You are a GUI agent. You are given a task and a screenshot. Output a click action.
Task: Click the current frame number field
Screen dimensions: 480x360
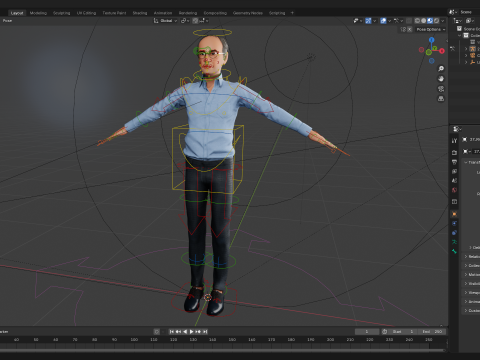(367, 332)
